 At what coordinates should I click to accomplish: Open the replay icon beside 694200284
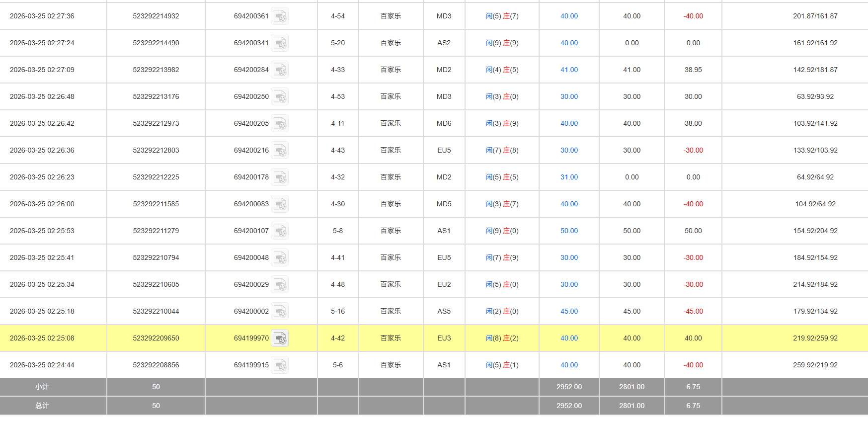(280, 70)
